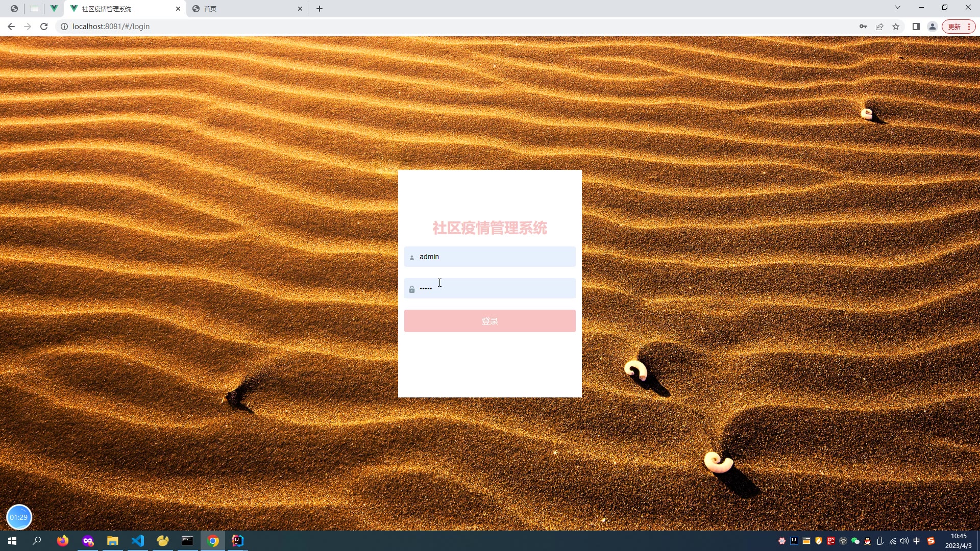Focus the admin username input field
Screen dimensions: 980x551
coord(489,257)
